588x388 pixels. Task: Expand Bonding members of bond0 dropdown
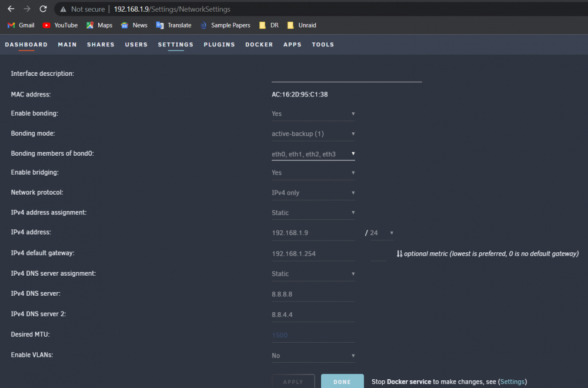[x=313, y=153]
